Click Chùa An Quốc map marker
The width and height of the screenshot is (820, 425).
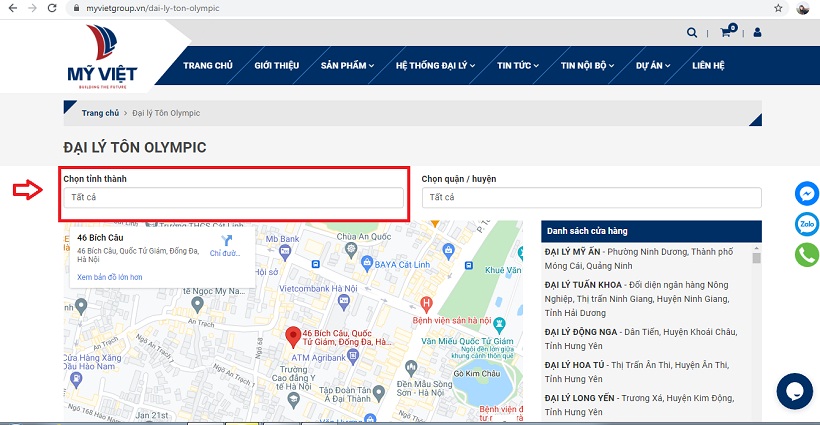point(351,250)
